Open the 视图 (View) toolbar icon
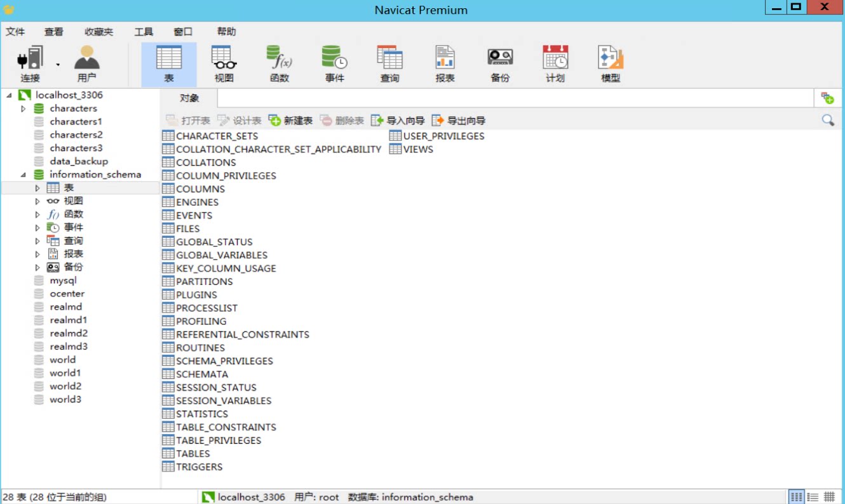This screenshot has width=845, height=504. point(224,64)
